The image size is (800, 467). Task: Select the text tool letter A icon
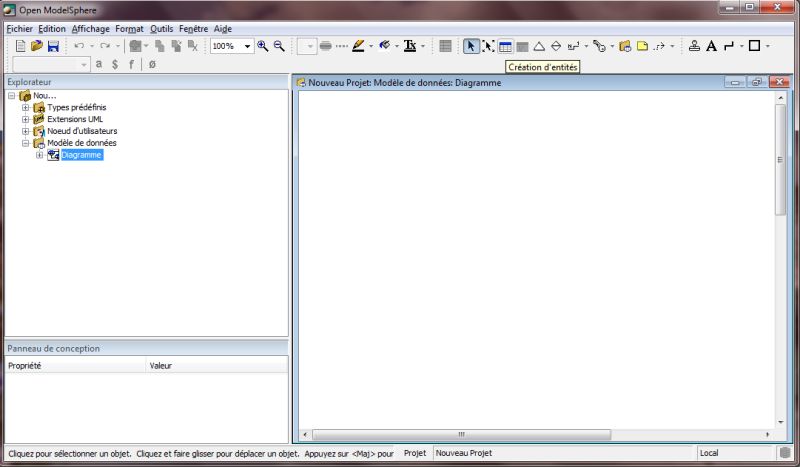pos(711,46)
